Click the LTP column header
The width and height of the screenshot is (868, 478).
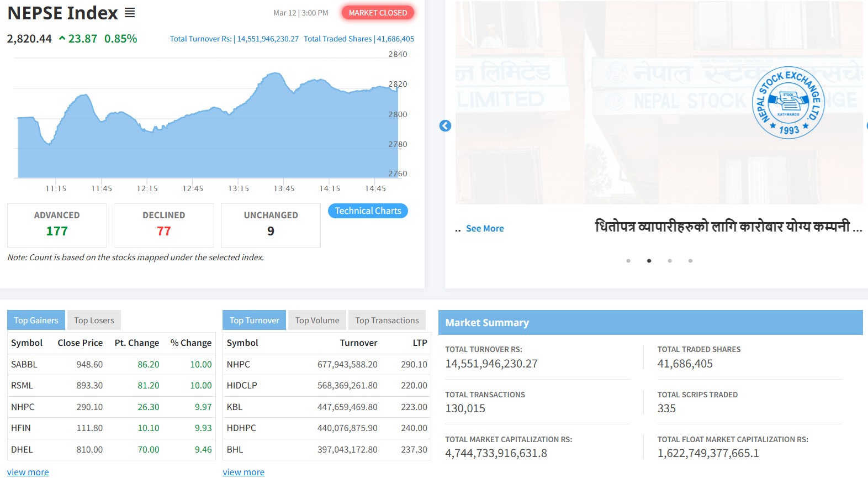click(420, 343)
